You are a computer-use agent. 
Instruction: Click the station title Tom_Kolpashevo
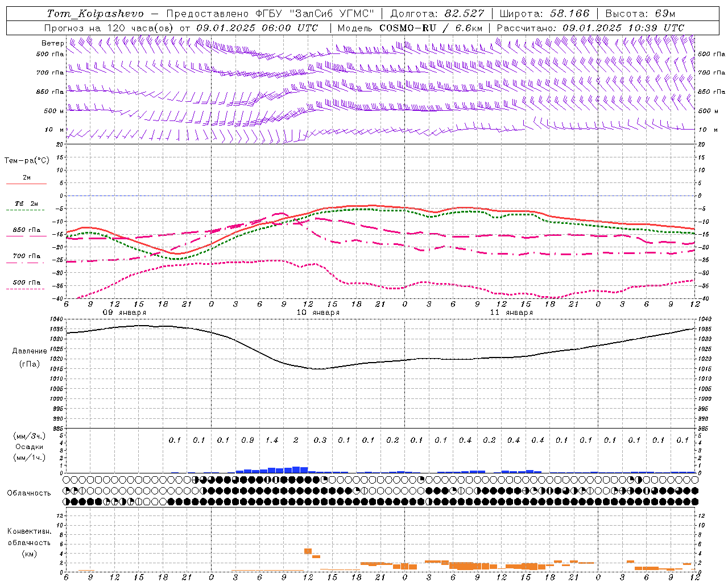click(x=95, y=14)
